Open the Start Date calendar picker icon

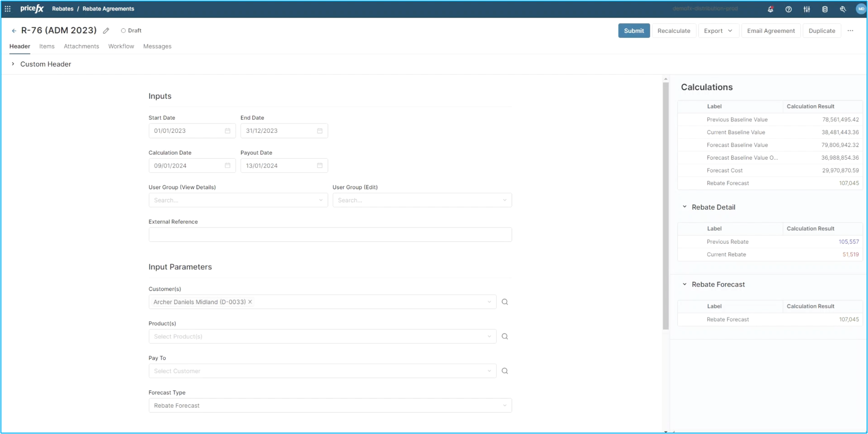228,131
